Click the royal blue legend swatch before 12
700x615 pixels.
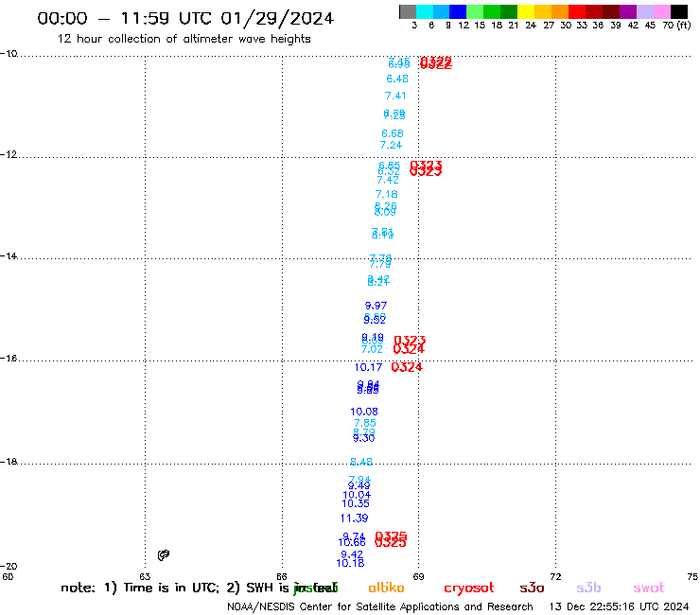[459, 11]
